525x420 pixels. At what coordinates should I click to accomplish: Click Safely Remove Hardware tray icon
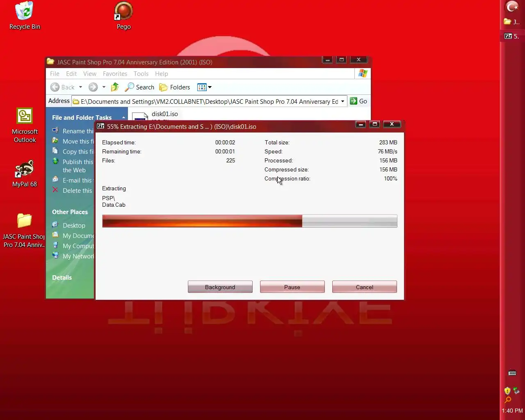pos(516,390)
